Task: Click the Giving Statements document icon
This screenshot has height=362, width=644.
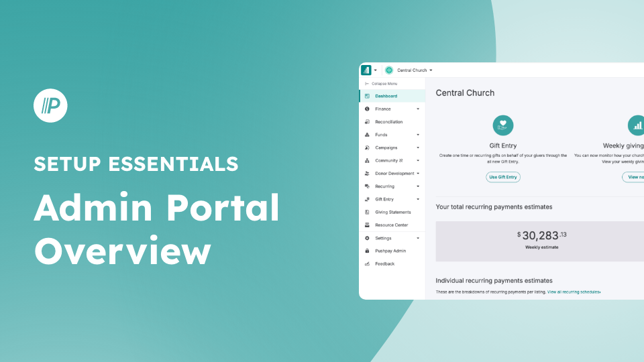Action: coord(367,213)
